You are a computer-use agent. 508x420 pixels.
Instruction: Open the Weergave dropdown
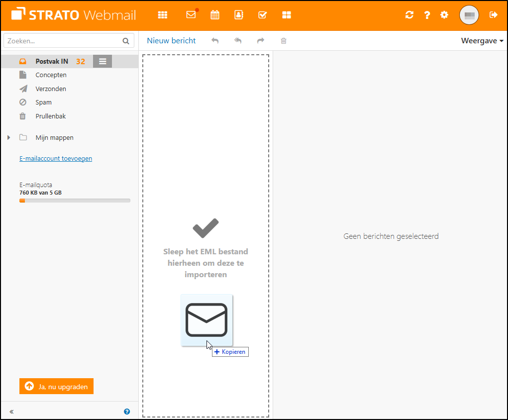(x=481, y=40)
